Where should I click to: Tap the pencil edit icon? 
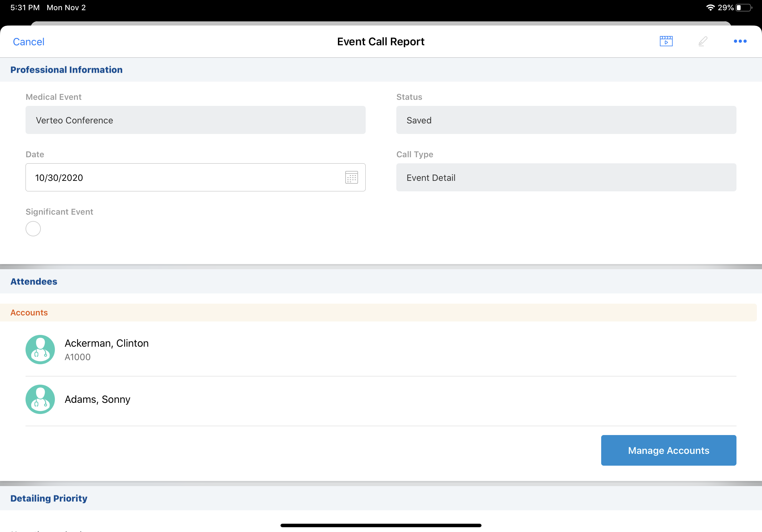[703, 41]
